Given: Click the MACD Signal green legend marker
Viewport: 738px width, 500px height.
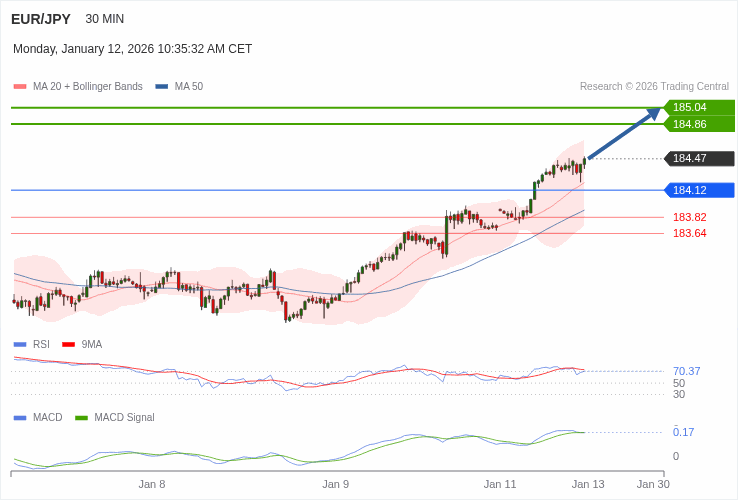Looking at the screenshot, I should click(81, 418).
